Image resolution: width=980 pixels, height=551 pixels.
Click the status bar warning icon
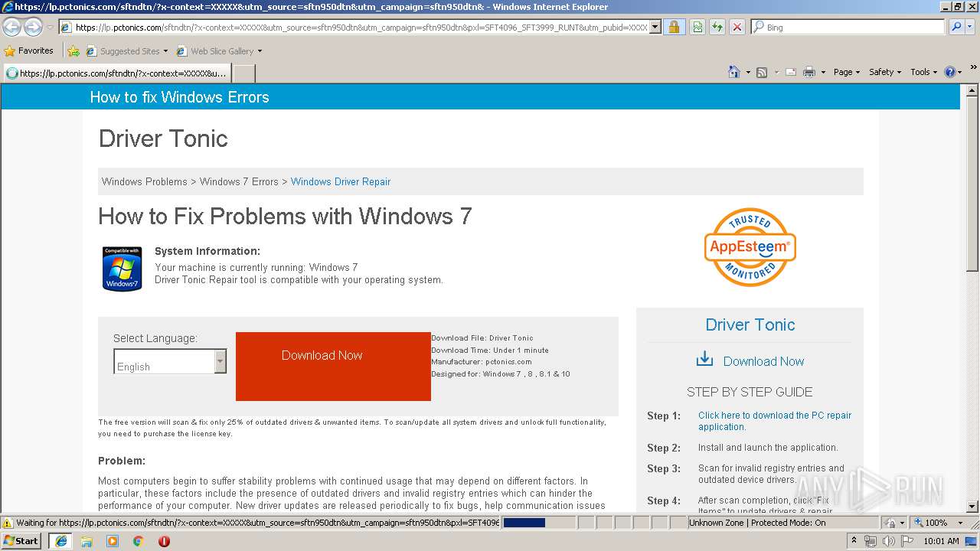8,523
